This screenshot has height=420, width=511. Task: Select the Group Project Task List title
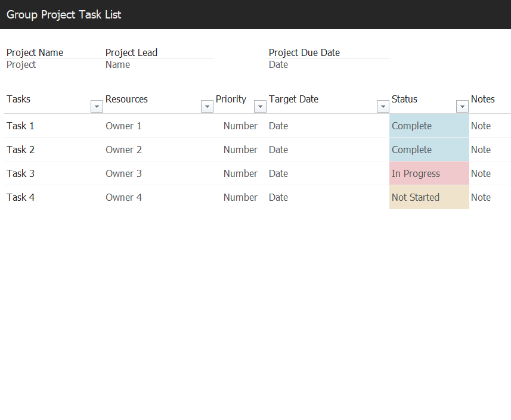tap(64, 15)
